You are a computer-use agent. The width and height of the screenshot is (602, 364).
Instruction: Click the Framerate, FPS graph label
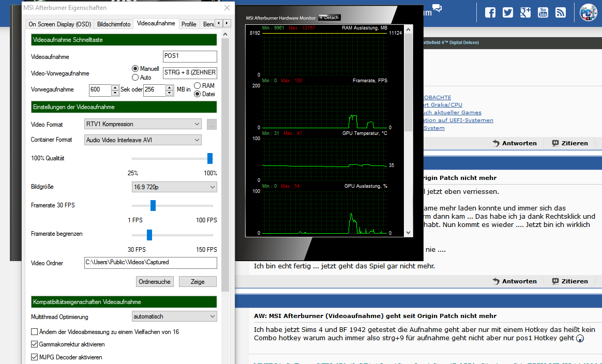tap(370, 81)
